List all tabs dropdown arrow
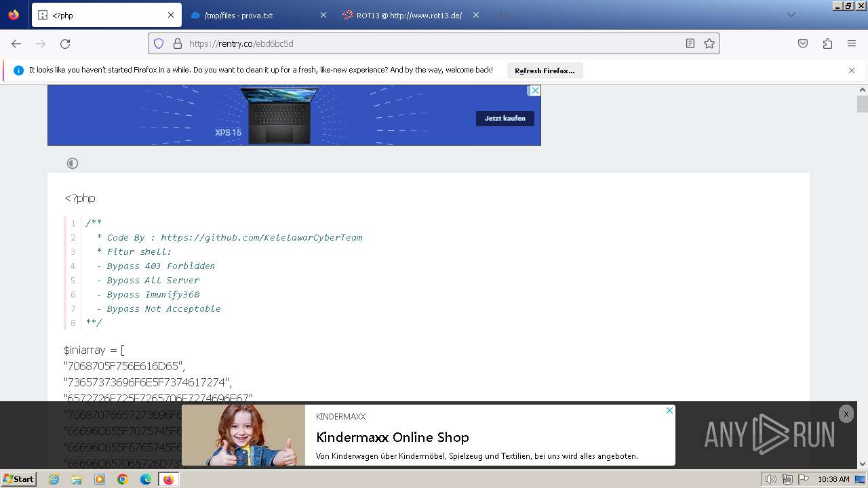 [x=791, y=15]
